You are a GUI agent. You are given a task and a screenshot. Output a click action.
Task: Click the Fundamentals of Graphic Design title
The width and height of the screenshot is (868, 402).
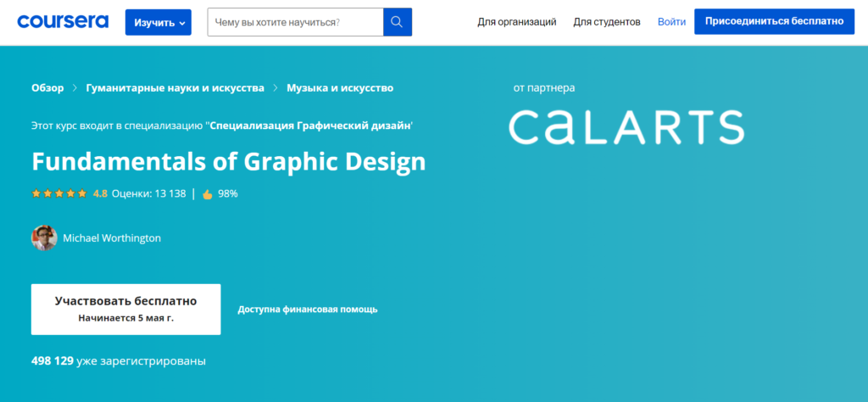[x=229, y=161]
